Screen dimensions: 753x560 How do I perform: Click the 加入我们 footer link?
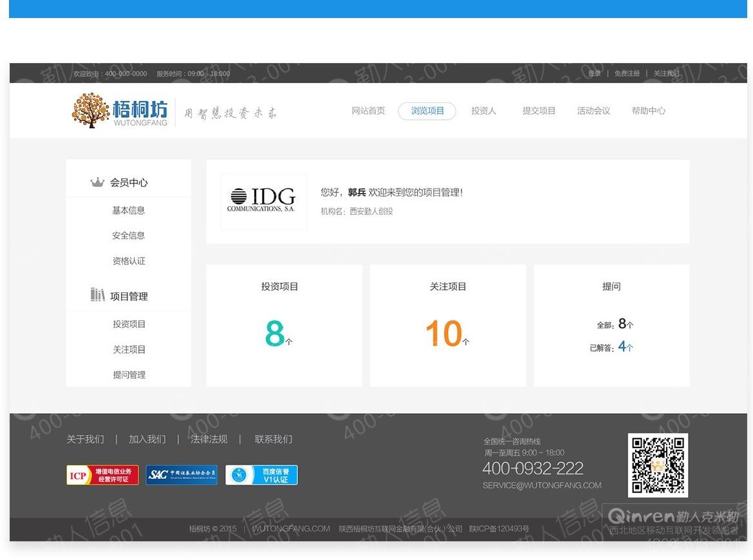[x=147, y=439]
